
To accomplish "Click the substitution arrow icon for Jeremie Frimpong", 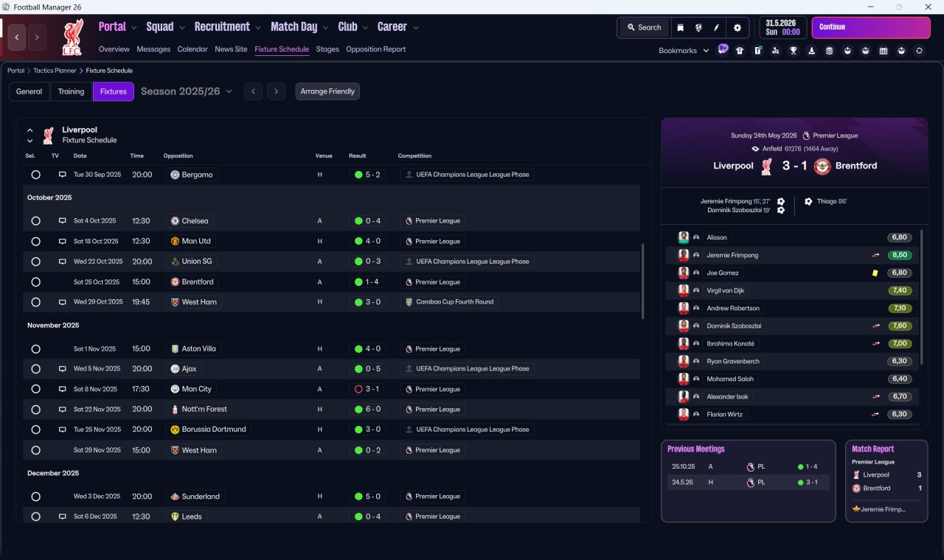I will (876, 255).
